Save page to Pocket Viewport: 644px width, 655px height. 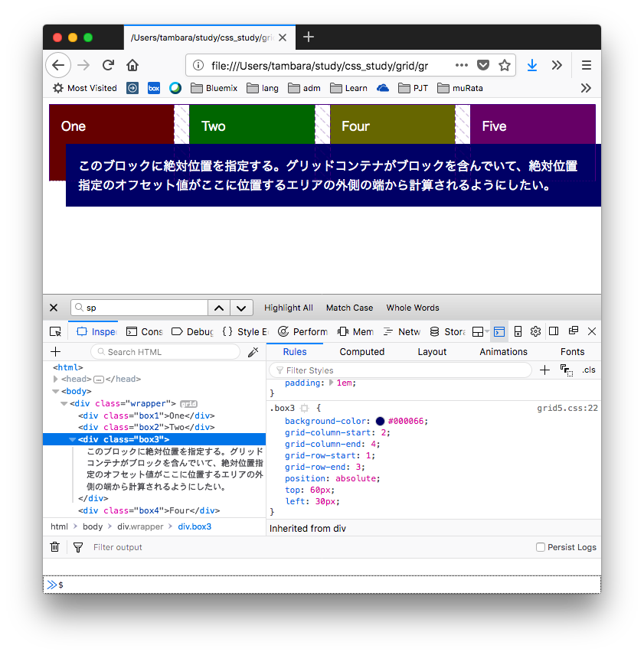[x=483, y=65]
